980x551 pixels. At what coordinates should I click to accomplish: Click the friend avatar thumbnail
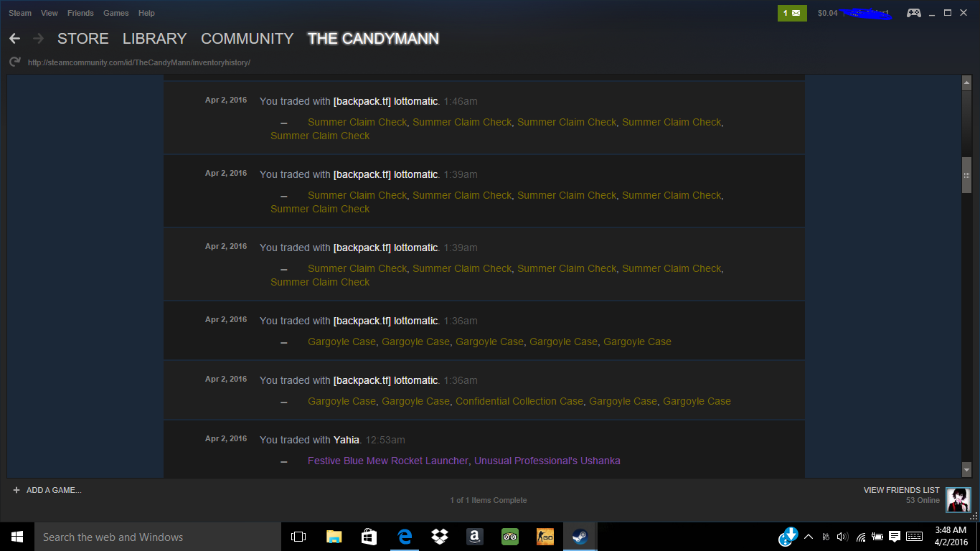click(958, 499)
